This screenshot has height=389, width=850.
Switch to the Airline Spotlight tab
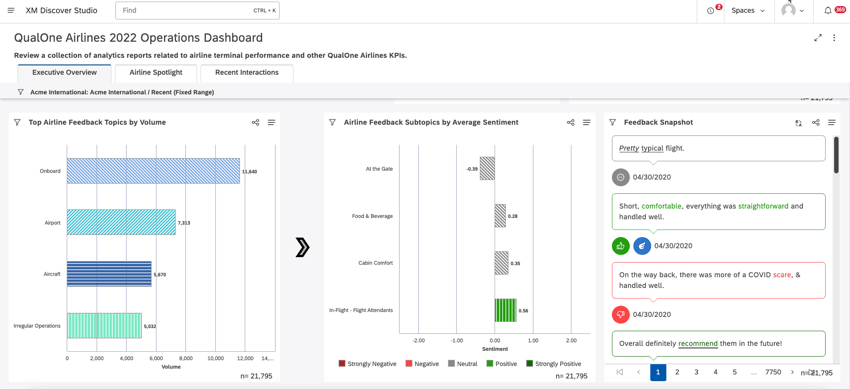tap(156, 73)
